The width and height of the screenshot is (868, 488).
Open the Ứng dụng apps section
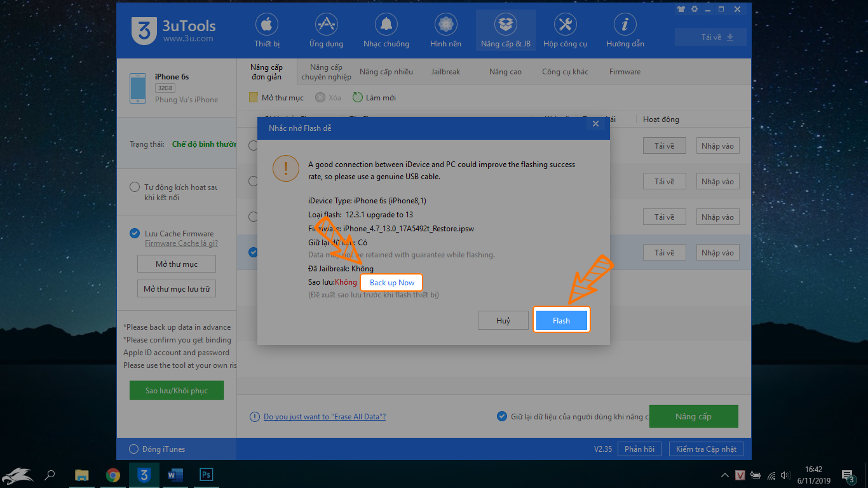coord(326,30)
